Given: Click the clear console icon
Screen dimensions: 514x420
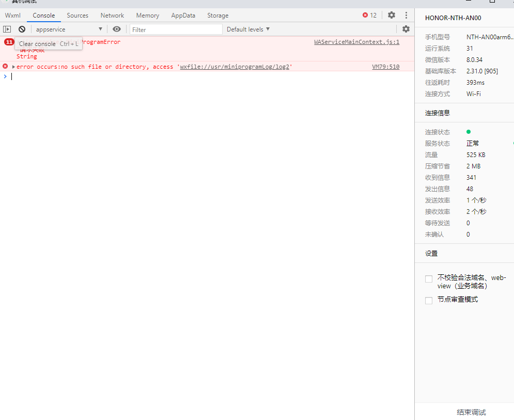Looking at the screenshot, I should 22,29.
